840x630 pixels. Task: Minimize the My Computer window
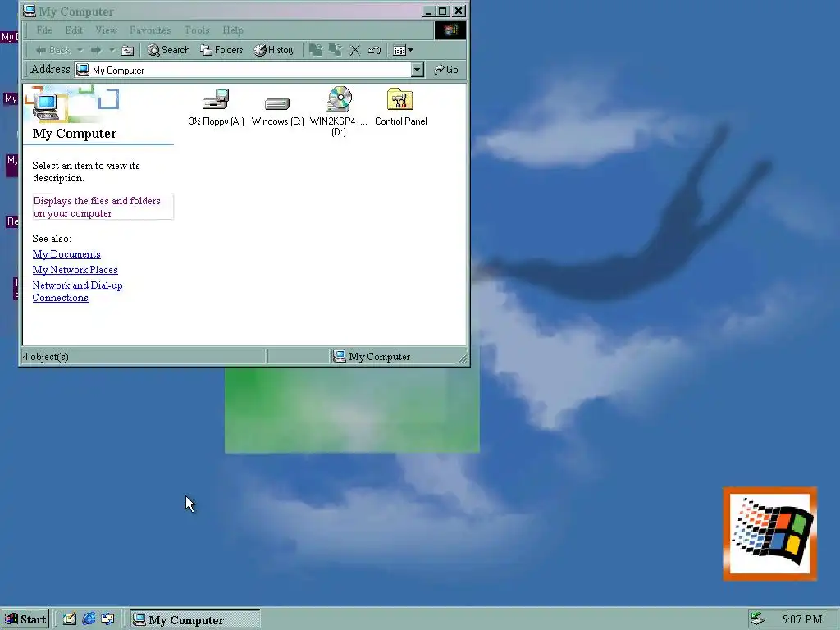429,11
